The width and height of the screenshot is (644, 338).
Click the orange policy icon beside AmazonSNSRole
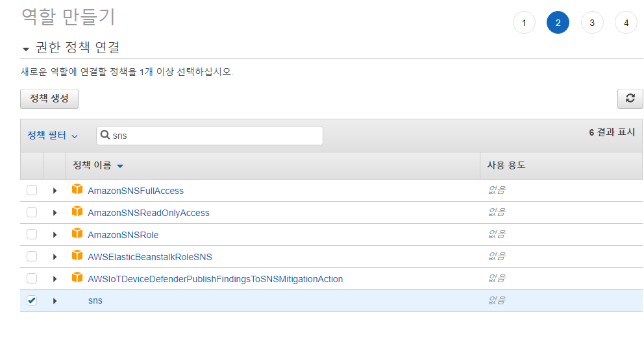[x=77, y=234]
